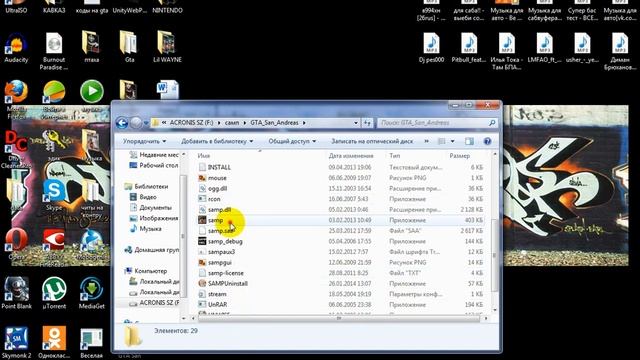
Task: Open Gta desktop folder
Action: (129, 47)
